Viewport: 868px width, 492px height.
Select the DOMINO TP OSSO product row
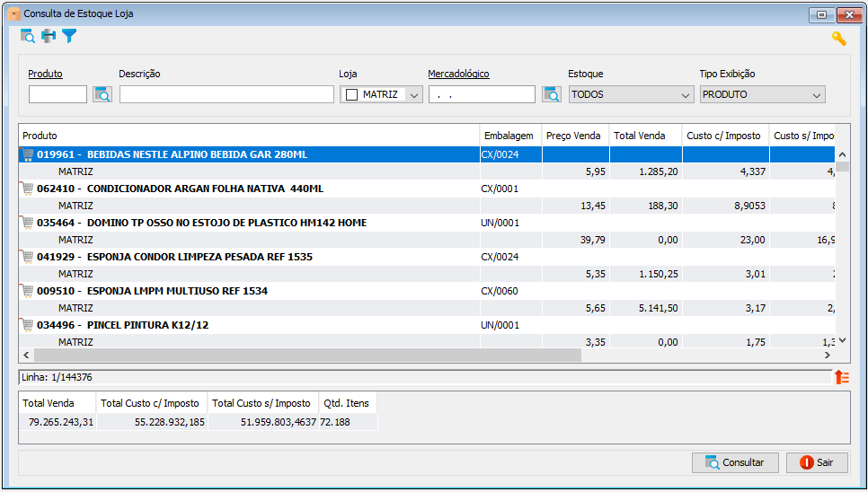427,223
